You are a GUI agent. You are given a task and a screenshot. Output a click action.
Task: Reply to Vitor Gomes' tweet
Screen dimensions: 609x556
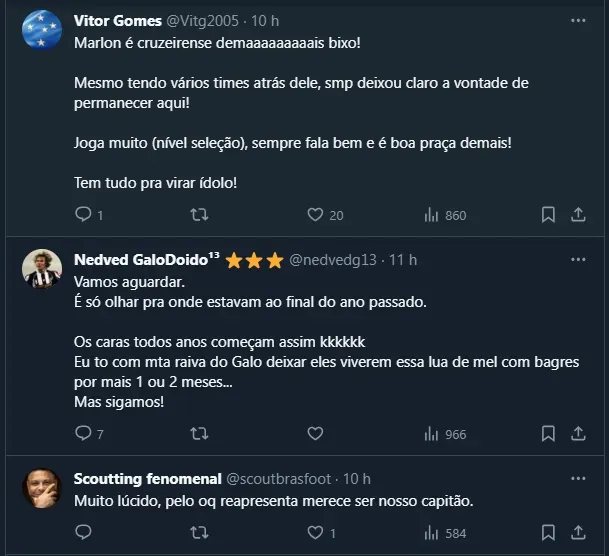pyautogui.click(x=84, y=214)
